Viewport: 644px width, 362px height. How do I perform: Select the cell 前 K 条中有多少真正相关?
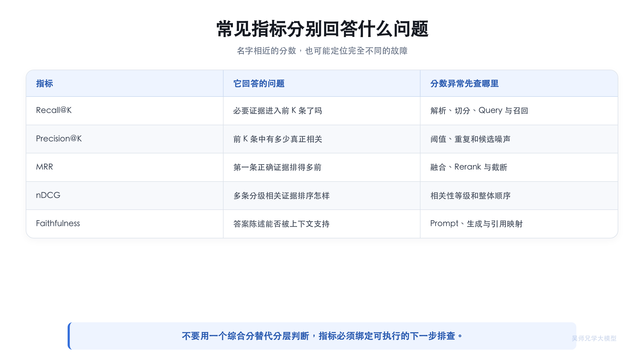coord(322,139)
